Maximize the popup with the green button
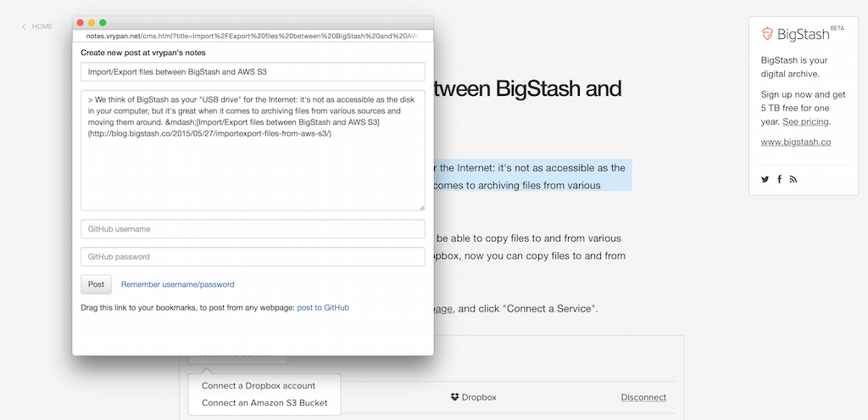Screen dimensions: 868x420 coord(103,23)
